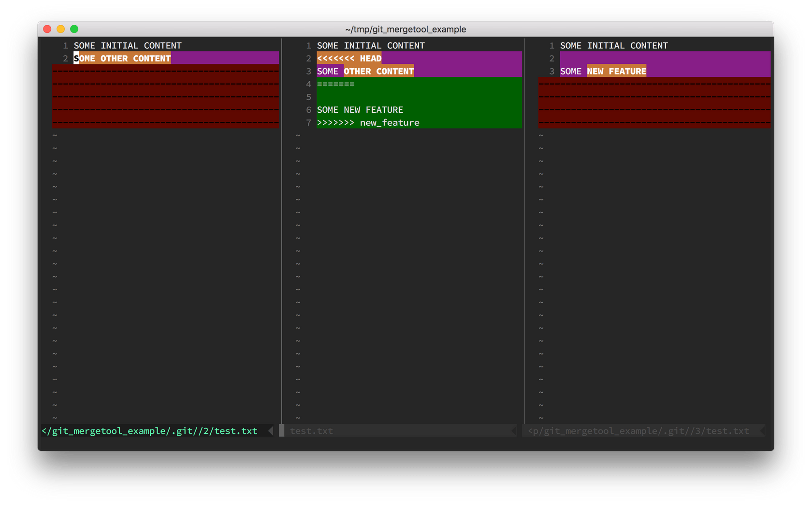Click 'SOME OTHER CONTENT' in middle pane
The height and width of the screenshot is (505, 812).
[x=365, y=71]
